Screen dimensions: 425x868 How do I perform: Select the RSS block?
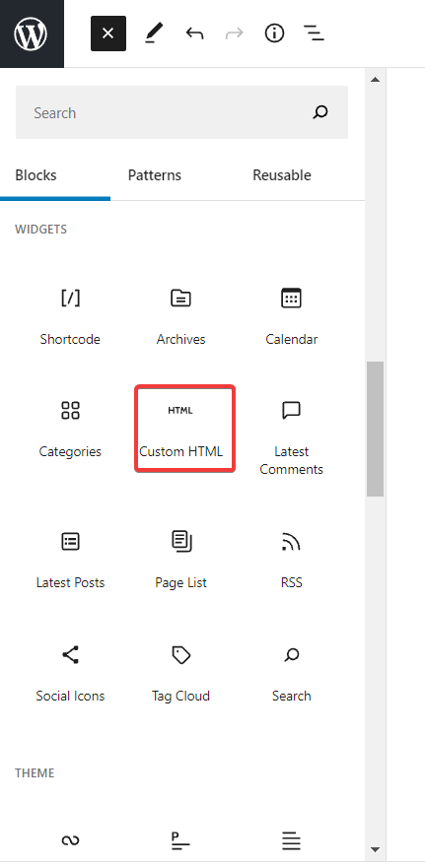[292, 560]
